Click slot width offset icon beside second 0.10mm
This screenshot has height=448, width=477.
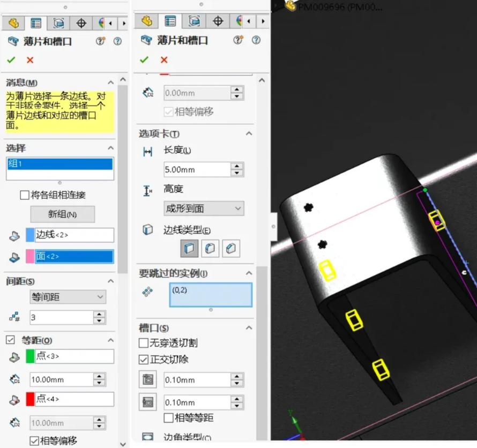tap(148, 402)
